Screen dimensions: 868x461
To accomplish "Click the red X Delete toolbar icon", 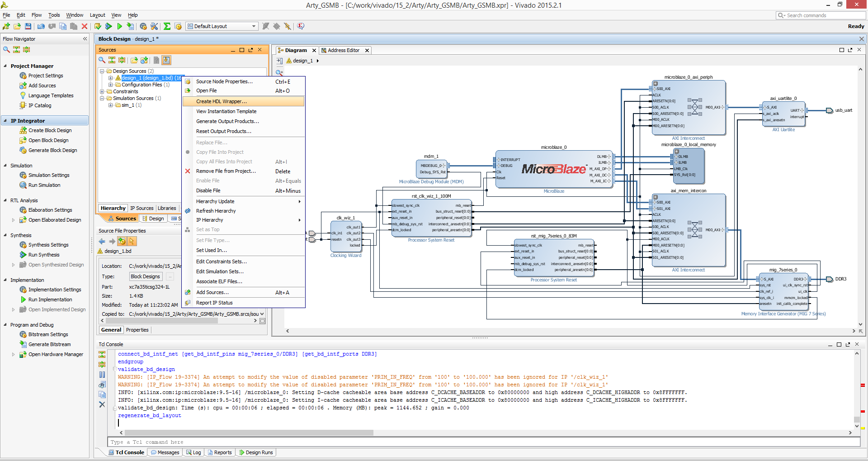I will [x=85, y=26].
